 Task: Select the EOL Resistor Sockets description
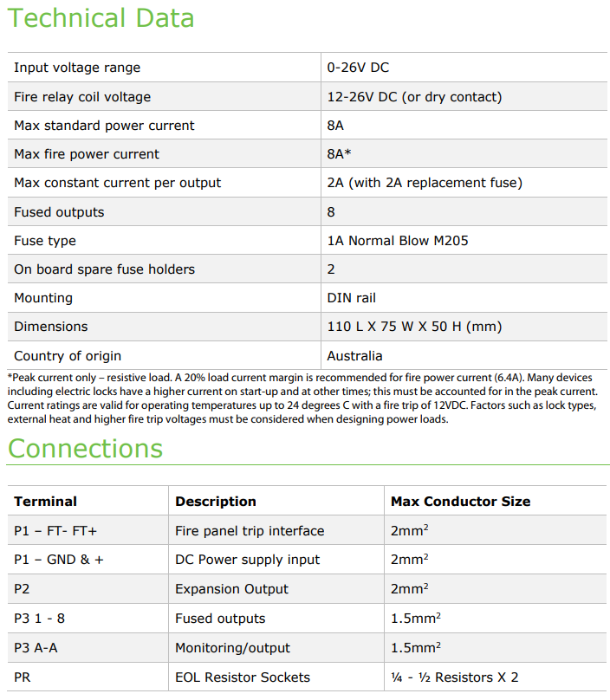tap(243, 677)
